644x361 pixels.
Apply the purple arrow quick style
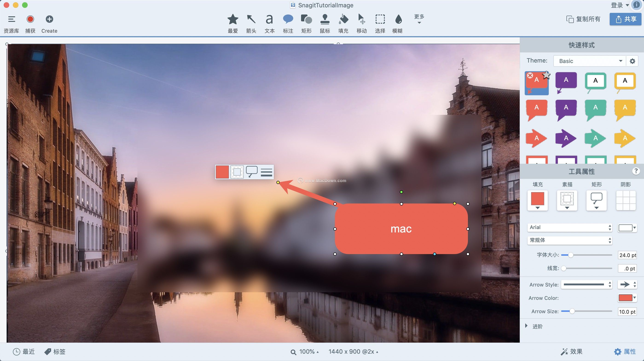[x=566, y=138]
